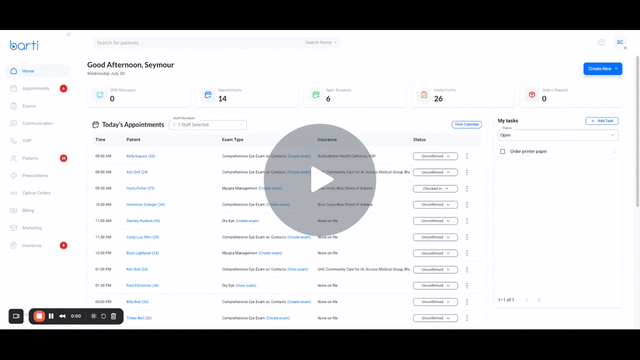Open status dropdown for Billy Bob appointment
The height and width of the screenshot is (360, 640).
click(435, 302)
